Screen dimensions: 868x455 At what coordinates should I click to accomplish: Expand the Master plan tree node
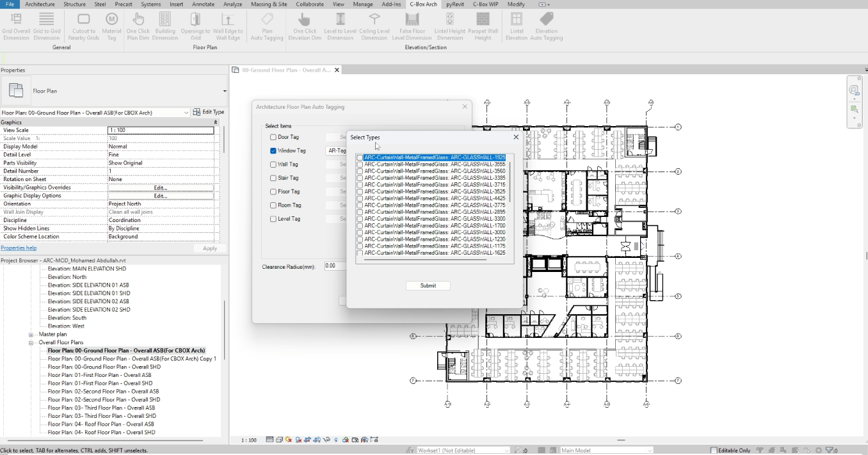click(31, 335)
